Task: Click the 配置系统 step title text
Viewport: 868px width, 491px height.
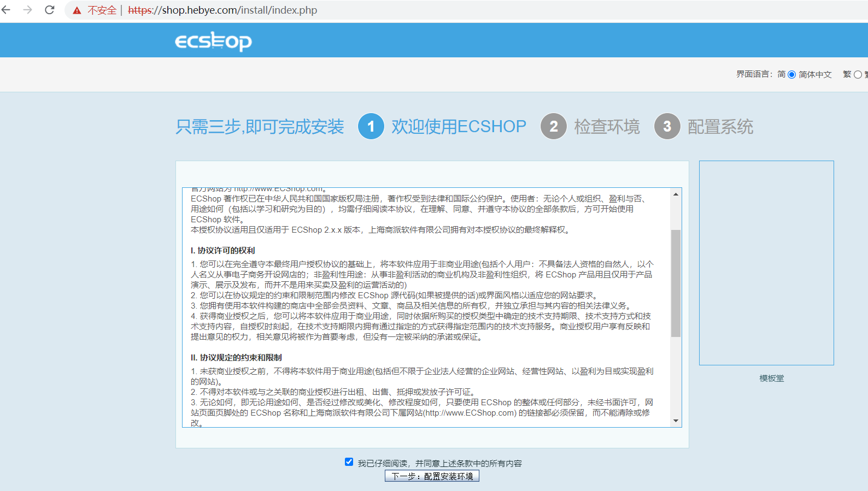Action: pos(720,127)
